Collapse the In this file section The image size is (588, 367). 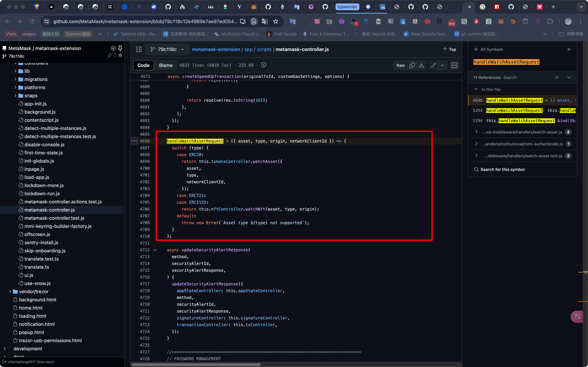click(476, 89)
